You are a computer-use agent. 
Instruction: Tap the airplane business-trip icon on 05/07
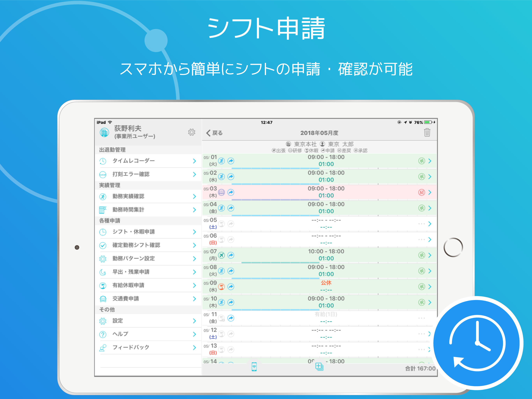[x=222, y=255]
